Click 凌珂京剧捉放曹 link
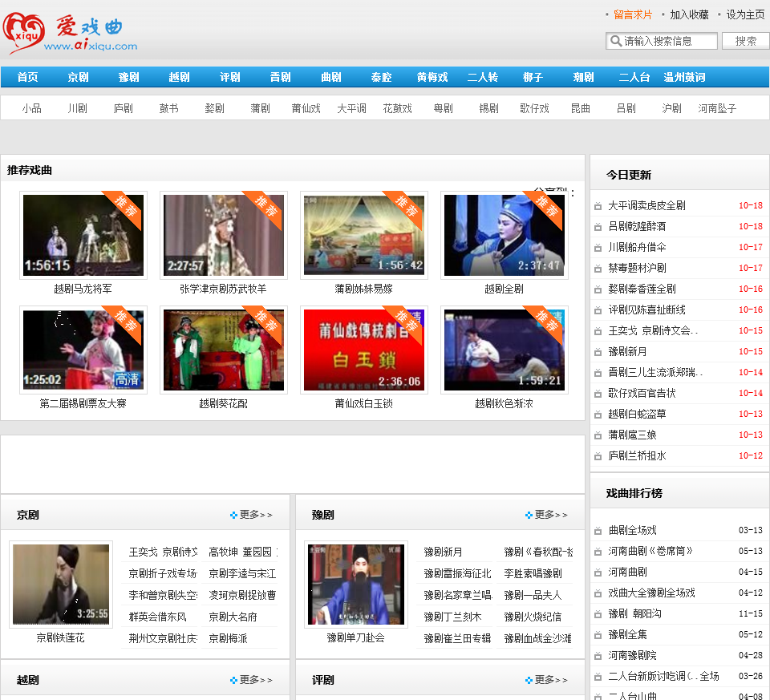 (x=242, y=596)
